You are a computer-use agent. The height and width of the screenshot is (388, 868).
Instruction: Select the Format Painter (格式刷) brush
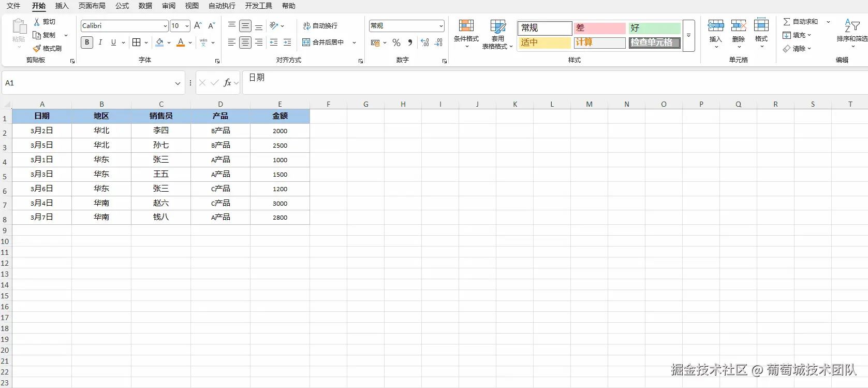[37, 48]
